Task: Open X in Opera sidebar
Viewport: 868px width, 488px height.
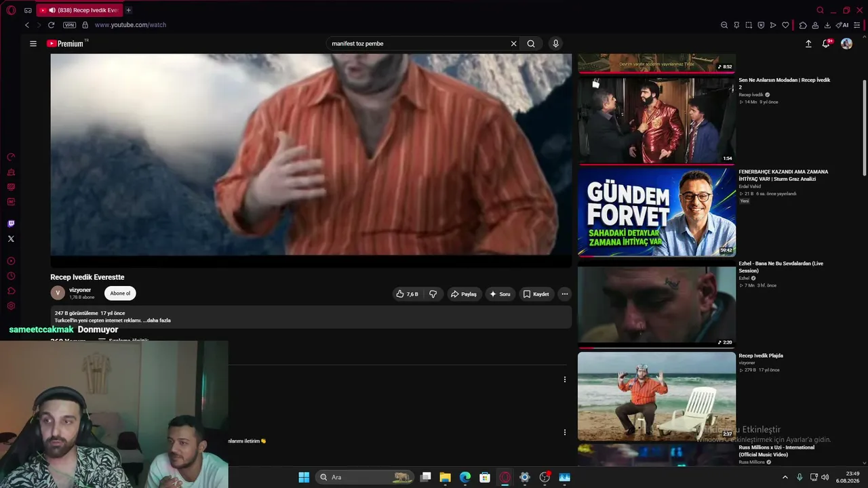Action: [11, 239]
